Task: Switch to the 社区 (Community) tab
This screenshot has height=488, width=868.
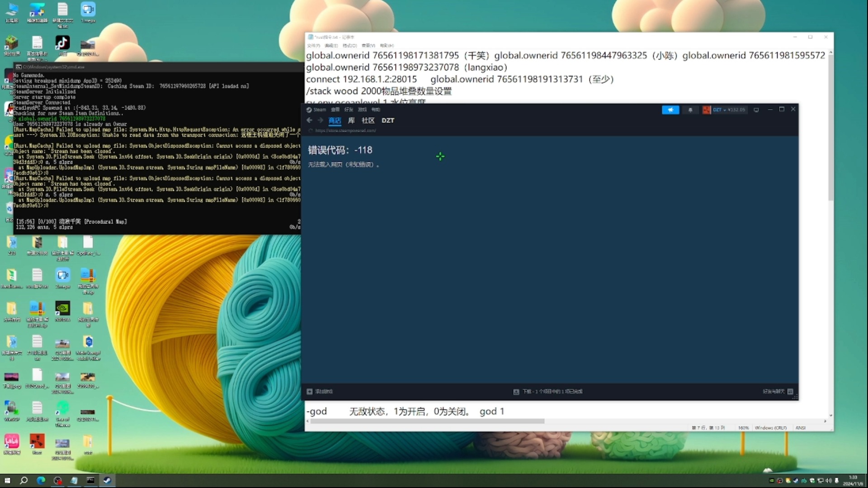Action: [x=368, y=120]
